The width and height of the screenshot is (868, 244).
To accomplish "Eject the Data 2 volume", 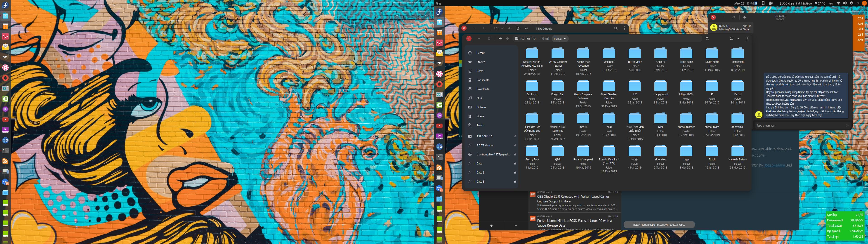I will pos(515,173).
